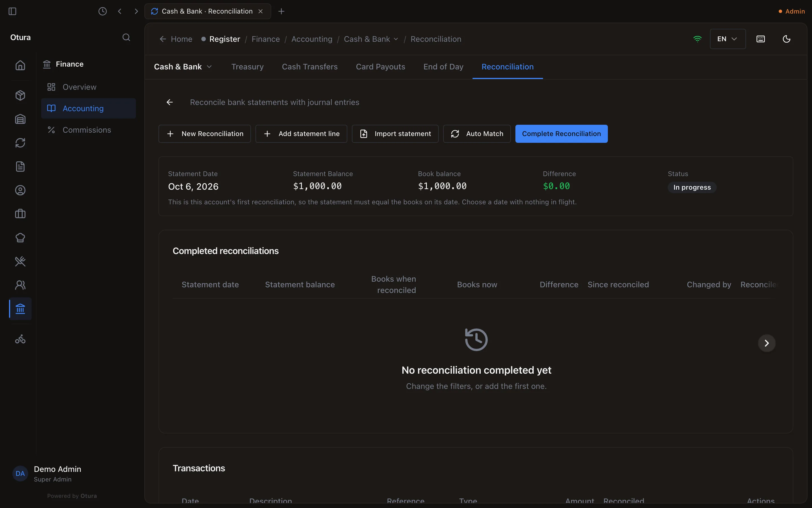Go back with the top navigation arrow
This screenshot has width=812, height=508.
[120, 11]
